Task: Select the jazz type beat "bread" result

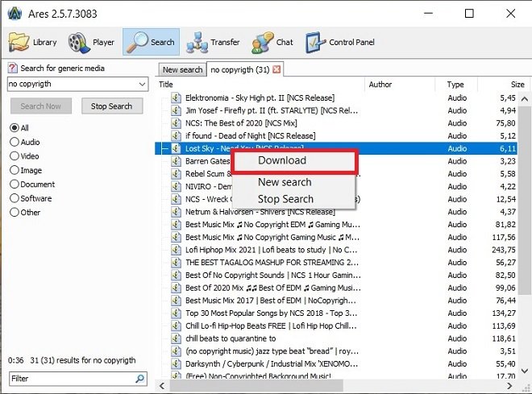Action: pos(272,351)
